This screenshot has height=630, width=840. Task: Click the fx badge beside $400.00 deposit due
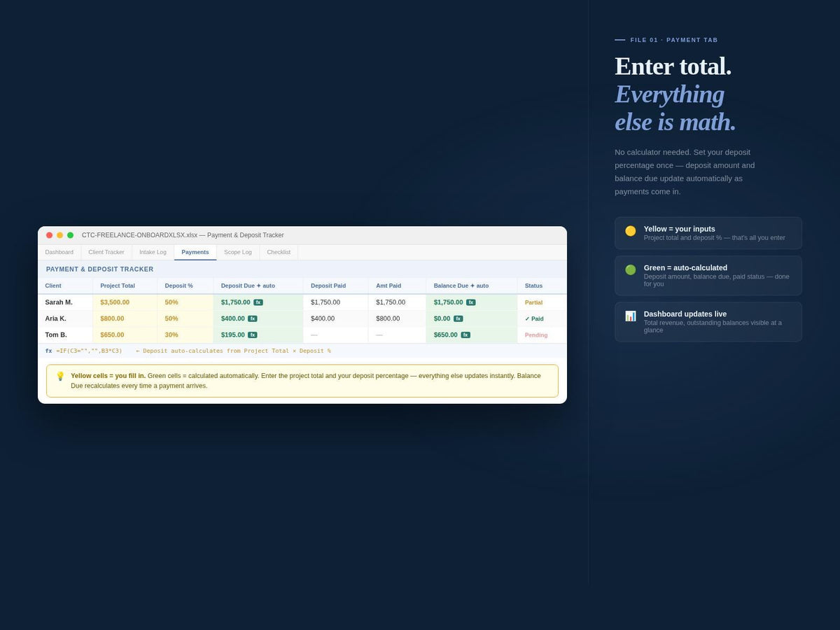253,318
